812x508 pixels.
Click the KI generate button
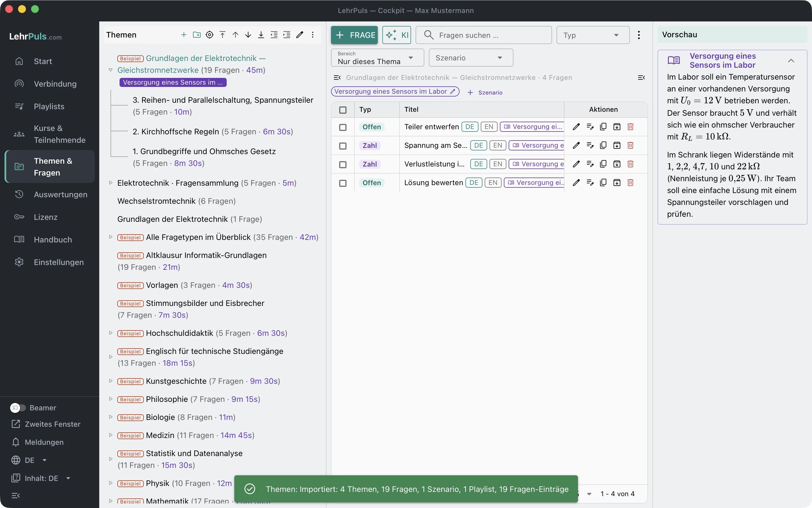click(x=397, y=35)
